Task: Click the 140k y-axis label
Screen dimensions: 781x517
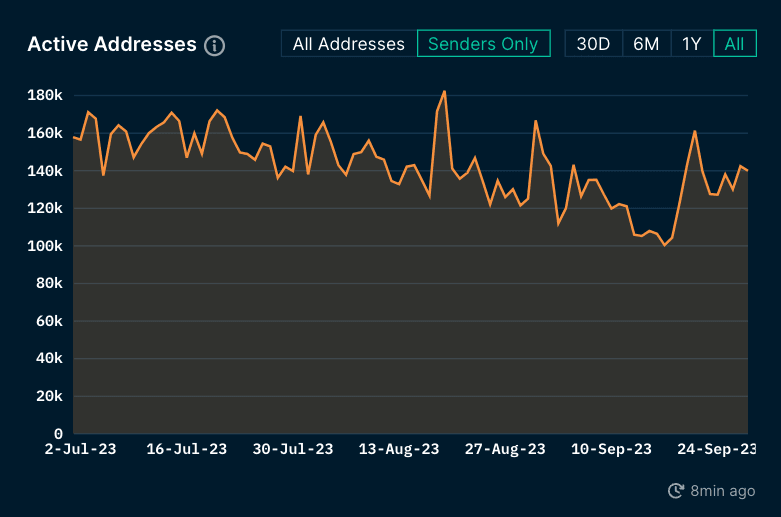Action: 45,171
